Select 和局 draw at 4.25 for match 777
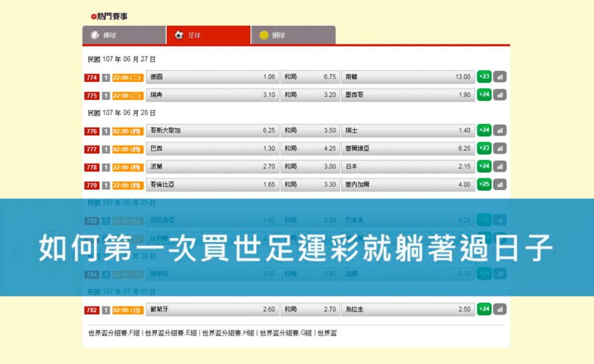The width and height of the screenshot is (594, 364). (310, 149)
